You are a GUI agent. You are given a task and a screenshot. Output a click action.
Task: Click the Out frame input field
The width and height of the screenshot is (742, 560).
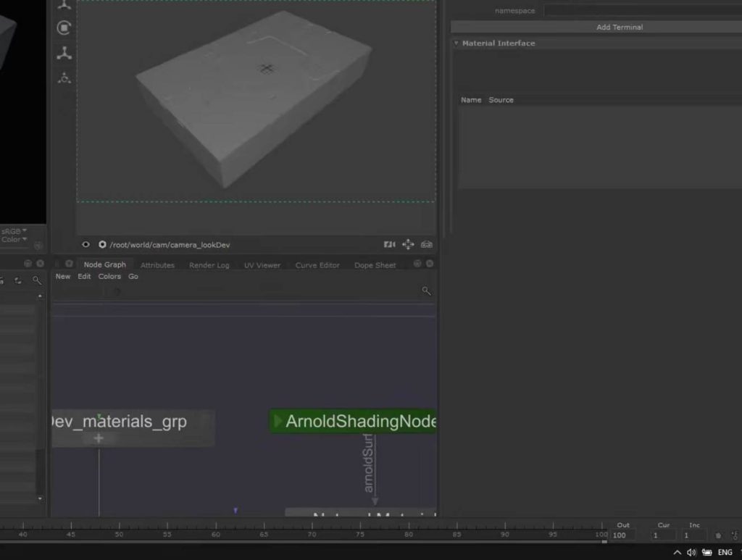pyautogui.click(x=623, y=535)
